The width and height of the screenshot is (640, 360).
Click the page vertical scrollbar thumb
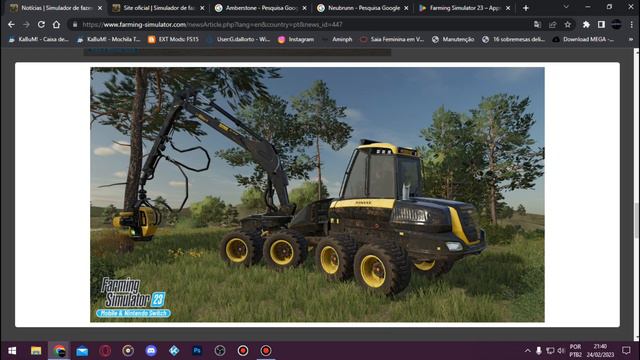(636, 220)
